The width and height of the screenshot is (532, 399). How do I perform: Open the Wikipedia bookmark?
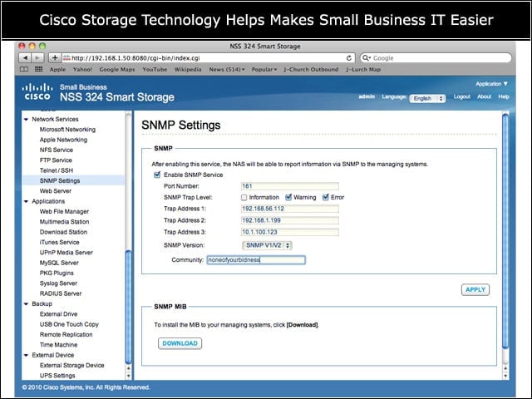[188, 69]
